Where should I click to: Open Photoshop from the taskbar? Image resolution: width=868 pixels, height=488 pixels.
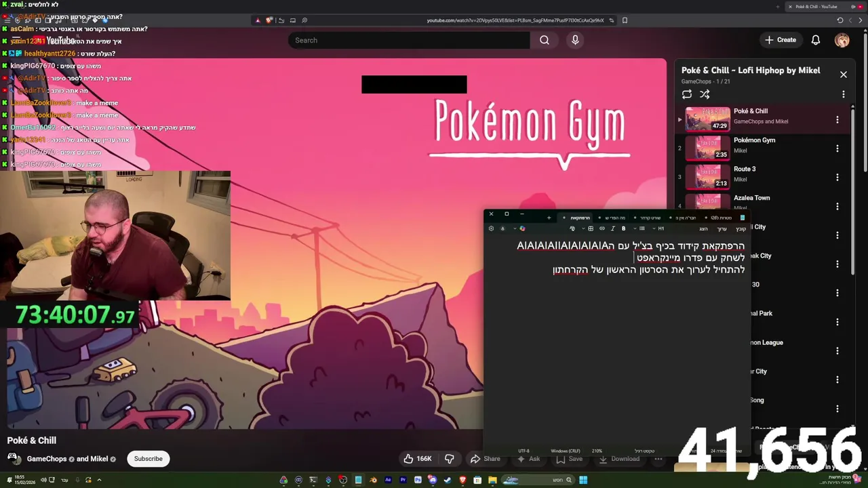pos(418,480)
